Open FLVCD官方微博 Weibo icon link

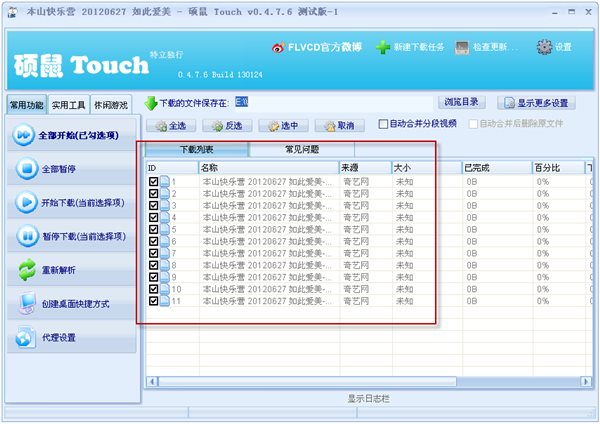click(278, 47)
